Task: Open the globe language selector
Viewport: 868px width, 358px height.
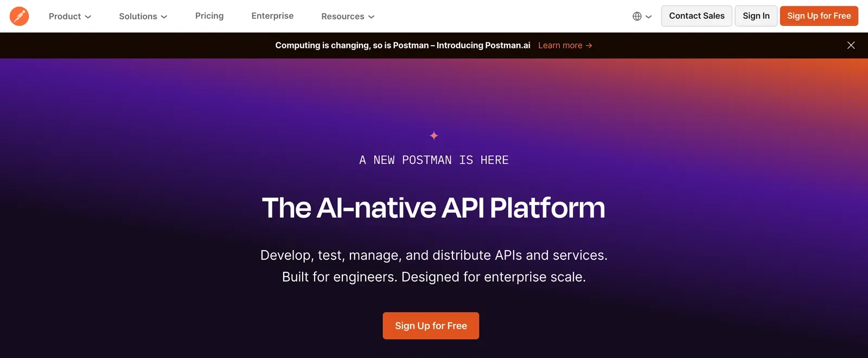Action: coord(642,16)
